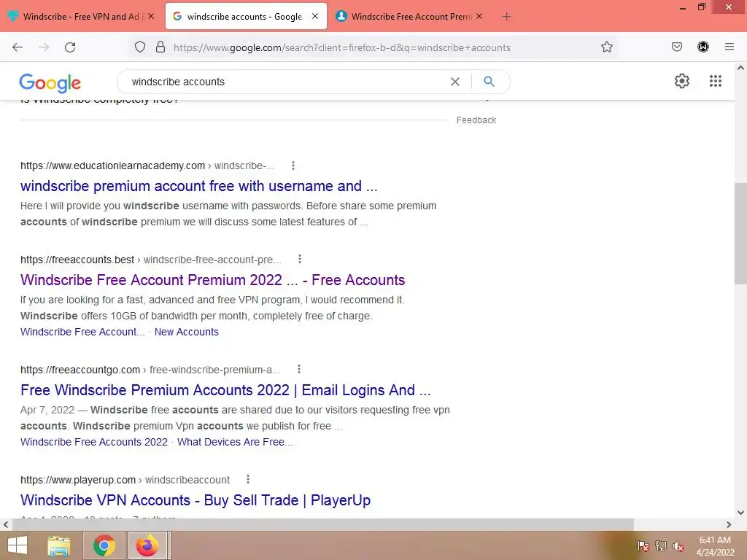Follow the 'New Accounts' sitelink

click(186, 332)
